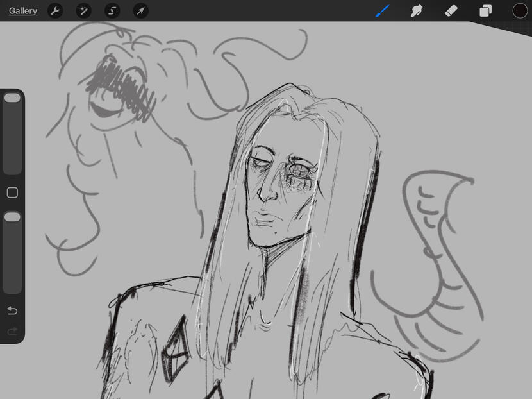The width and height of the screenshot is (532, 399).
Task: Click the brush opacity slider handle
Action: (x=12, y=217)
